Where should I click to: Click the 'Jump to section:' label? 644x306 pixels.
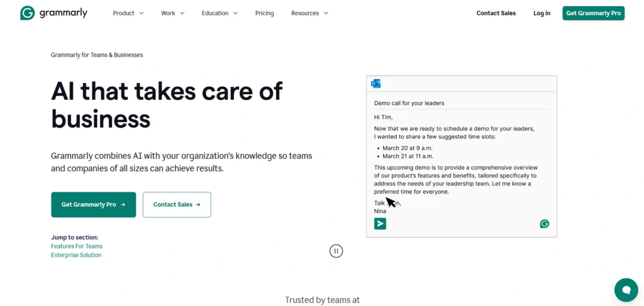74,237
